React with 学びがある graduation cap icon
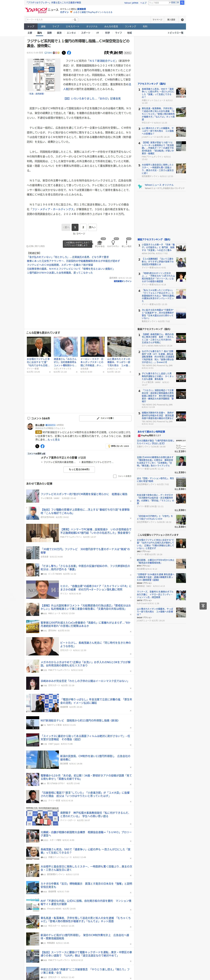 pyautogui.click(x=100, y=242)
